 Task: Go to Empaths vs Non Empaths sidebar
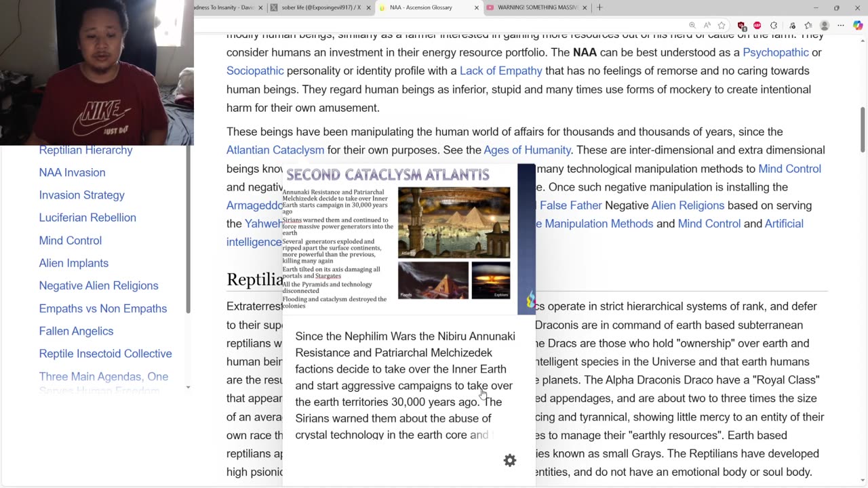coord(102,308)
